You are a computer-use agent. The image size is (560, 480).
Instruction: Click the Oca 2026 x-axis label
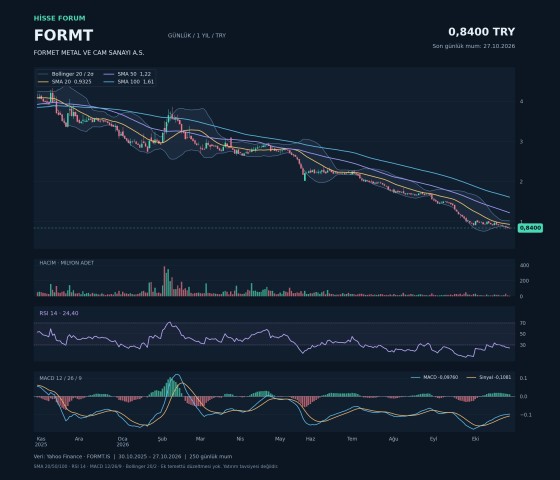click(x=123, y=441)
